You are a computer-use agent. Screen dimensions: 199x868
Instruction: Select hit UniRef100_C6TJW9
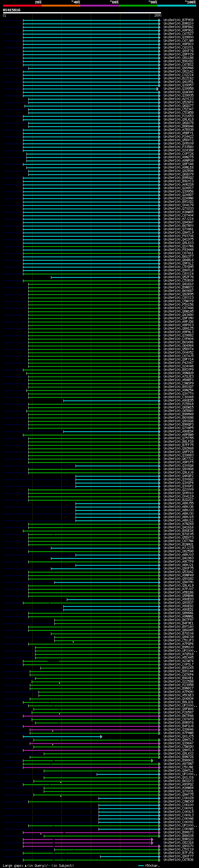coord(178,41)
